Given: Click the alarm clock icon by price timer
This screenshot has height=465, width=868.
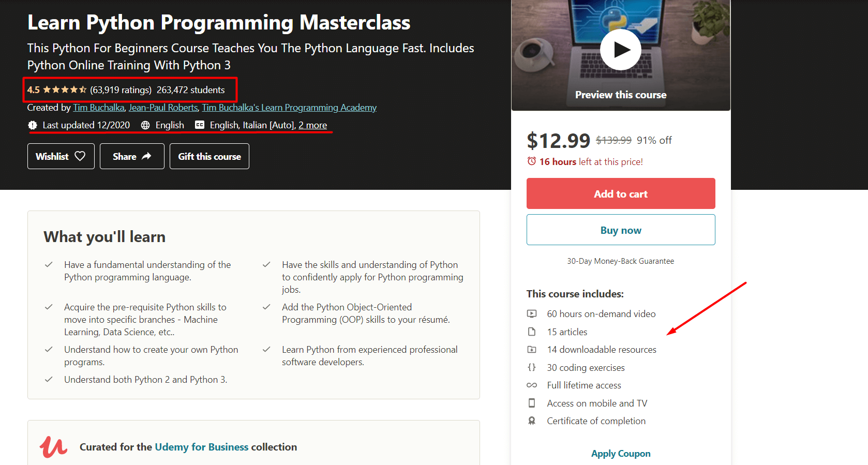Looking at the screenshot, I should [532, 161].
